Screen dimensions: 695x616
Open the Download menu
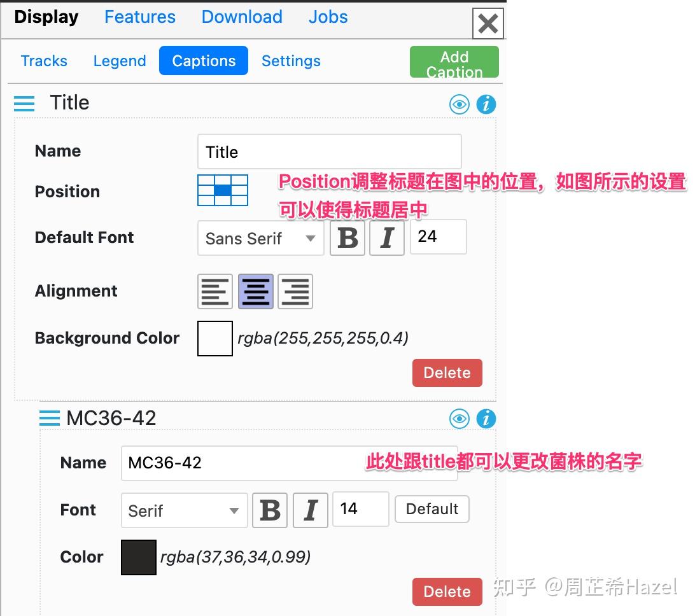[241, 17]
